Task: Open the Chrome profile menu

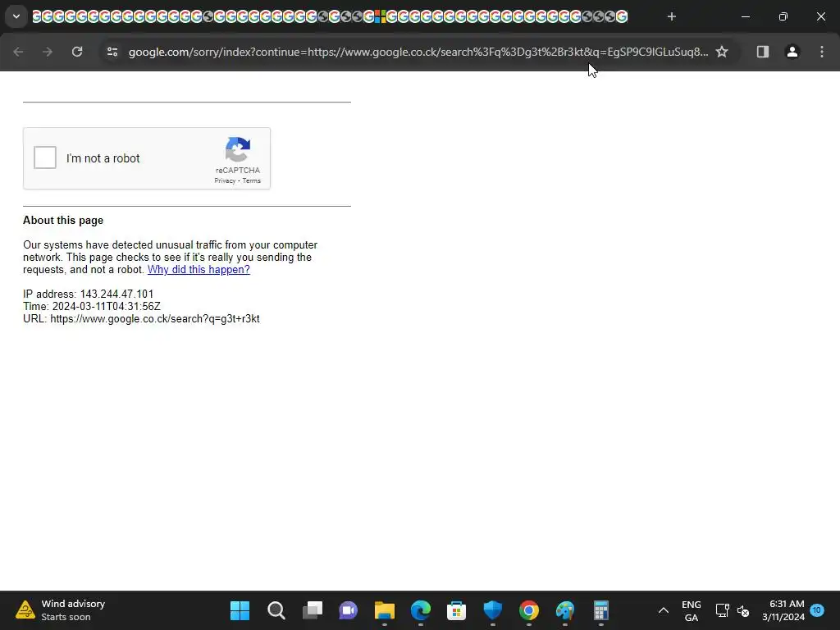Action: point(792,52)
